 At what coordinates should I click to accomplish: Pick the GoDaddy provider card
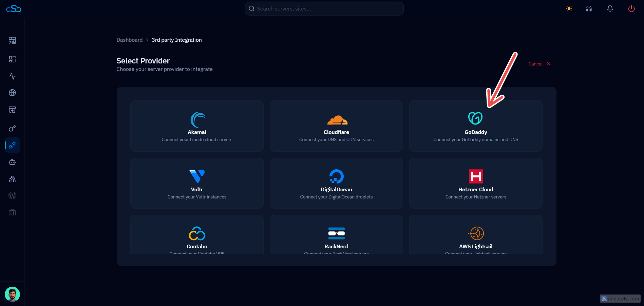tap(476, 126)
